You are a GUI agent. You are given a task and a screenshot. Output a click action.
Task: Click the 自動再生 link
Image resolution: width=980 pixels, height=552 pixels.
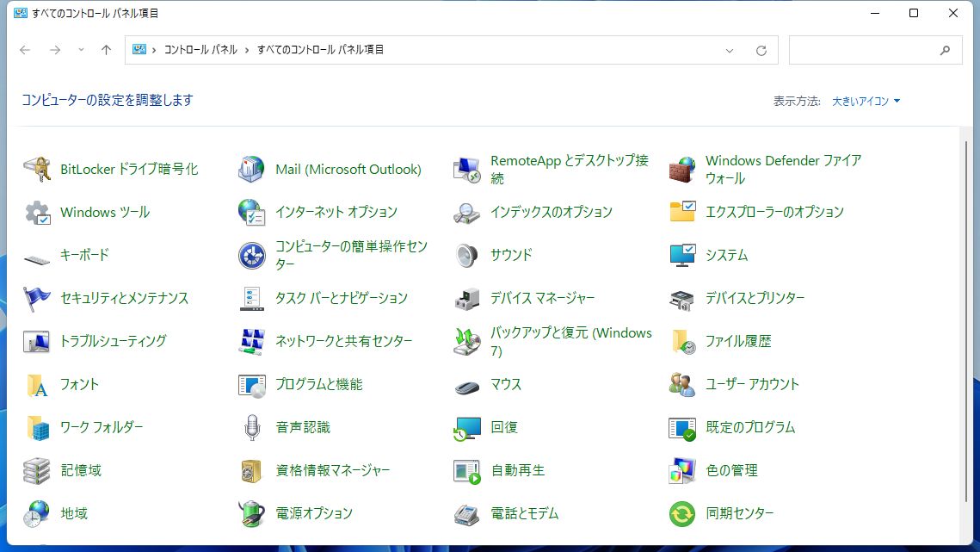pyautogui.click(x=517, y=471)
